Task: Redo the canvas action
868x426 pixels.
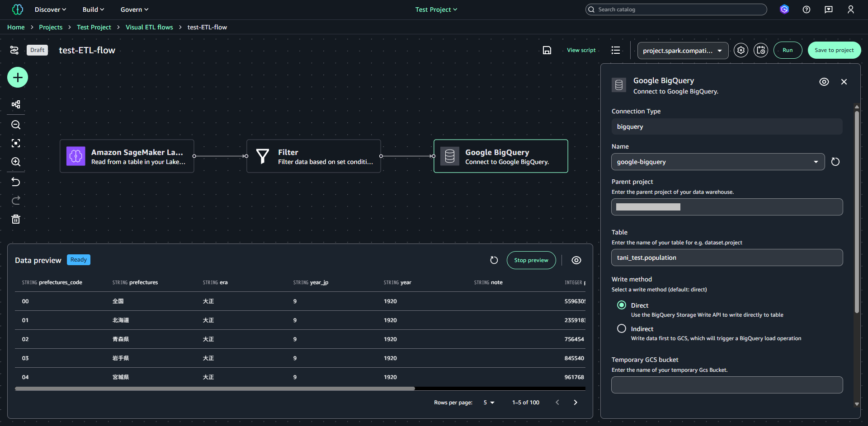Action: pyautogui.click(x=16, y=201)
